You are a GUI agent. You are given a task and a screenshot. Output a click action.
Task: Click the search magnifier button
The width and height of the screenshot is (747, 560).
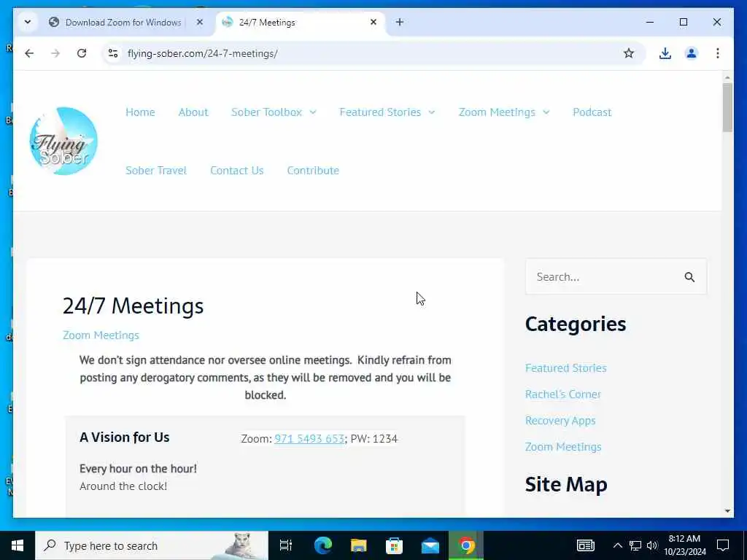(689, 277)
